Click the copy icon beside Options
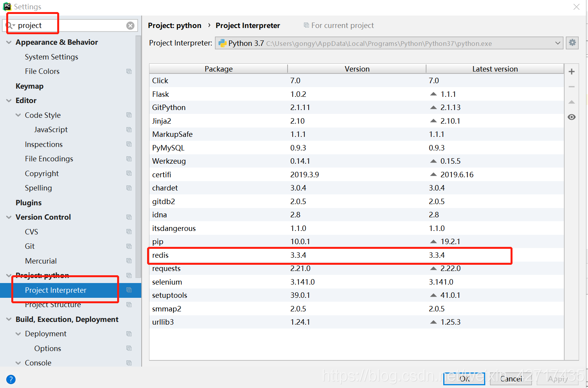The height and width of the screenshot is (388, 588). (x=129, y=348)
